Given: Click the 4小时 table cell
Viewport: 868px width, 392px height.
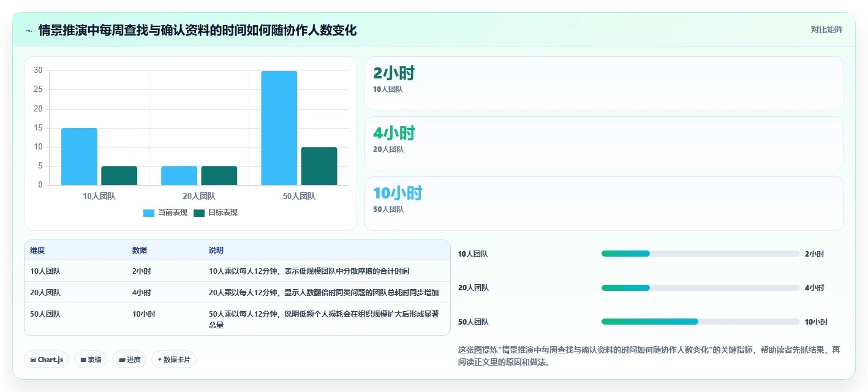Looking at the screenshot, I should (x=142, y=292).
